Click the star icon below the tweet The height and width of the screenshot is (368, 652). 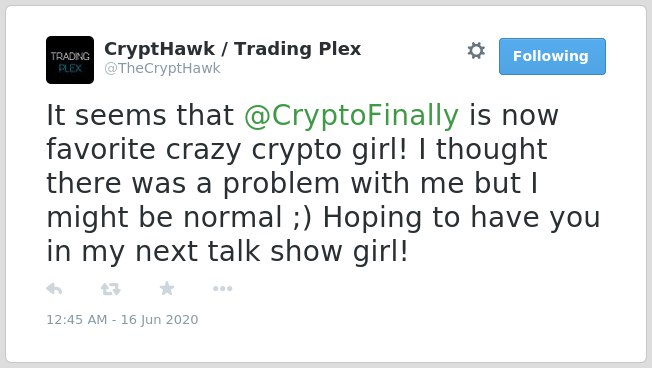(167, 288)
